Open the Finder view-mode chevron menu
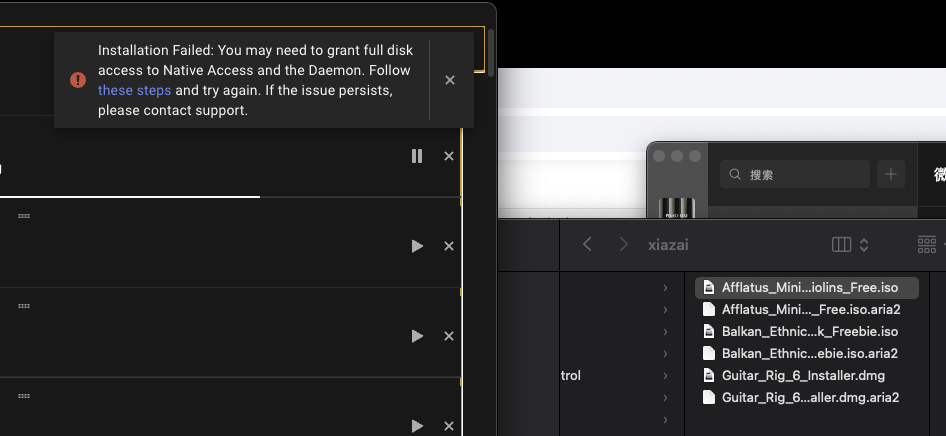 point(864,244)
